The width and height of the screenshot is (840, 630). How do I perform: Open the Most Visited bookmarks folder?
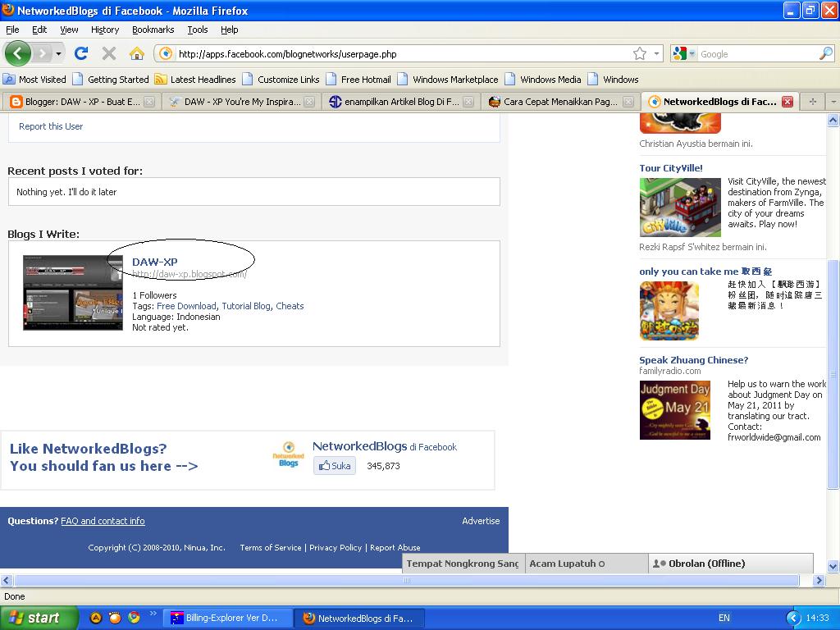(34, 80)
